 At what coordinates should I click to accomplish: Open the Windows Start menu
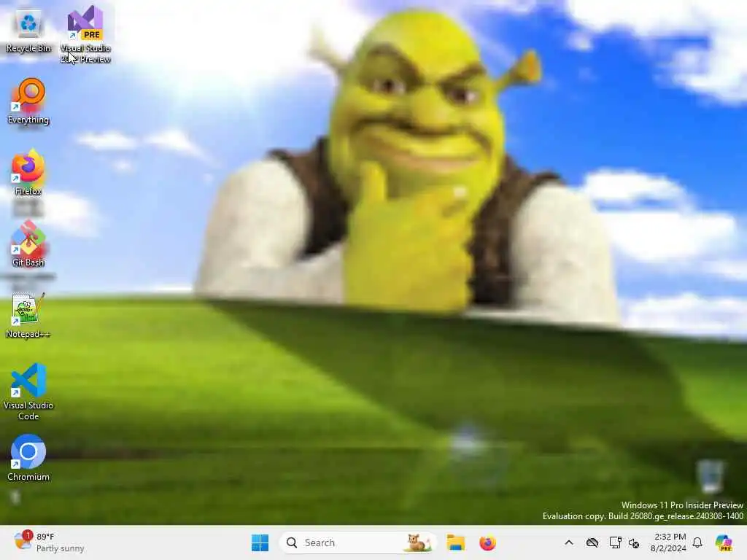(260, 542)
